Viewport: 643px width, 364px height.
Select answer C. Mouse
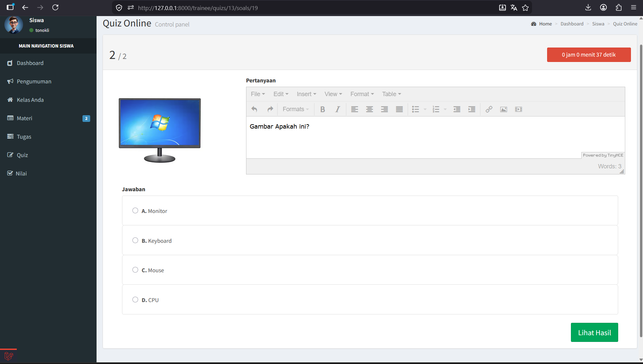coord(135,270)
